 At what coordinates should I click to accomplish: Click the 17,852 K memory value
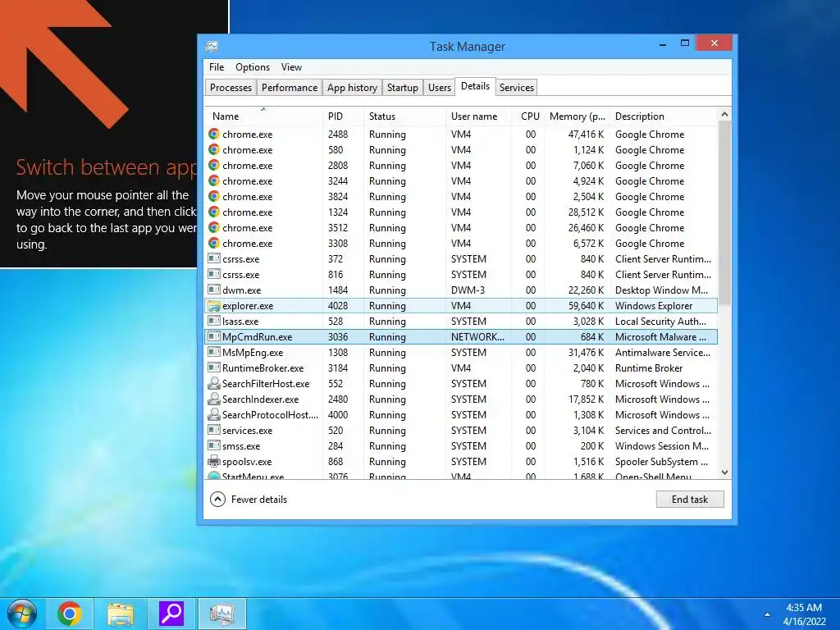(586, 399)
